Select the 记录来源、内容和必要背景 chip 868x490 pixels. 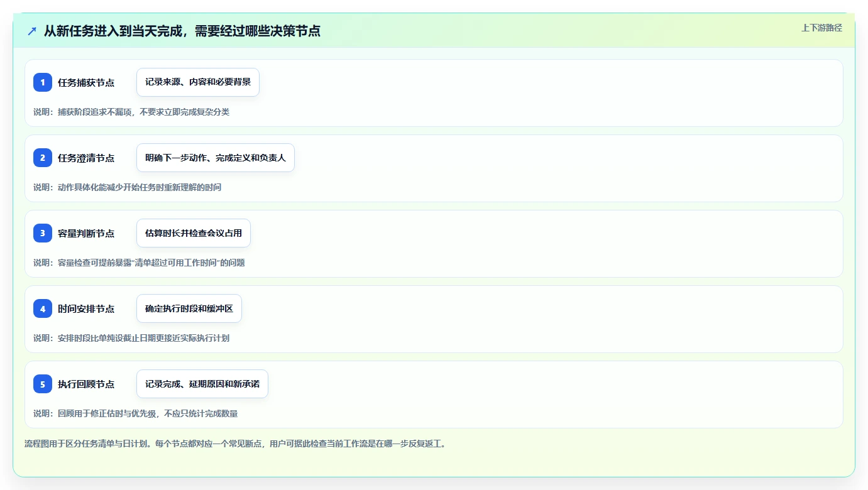tap(198, 82)
